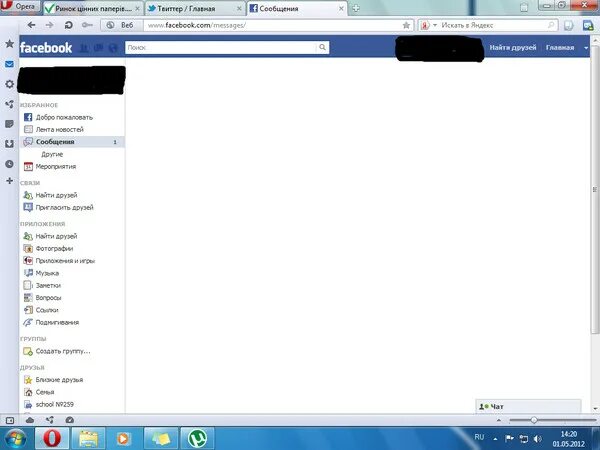Select the Сообщения browser tab
This screenshot has height=450, width=600.
[x=297, y=8]
